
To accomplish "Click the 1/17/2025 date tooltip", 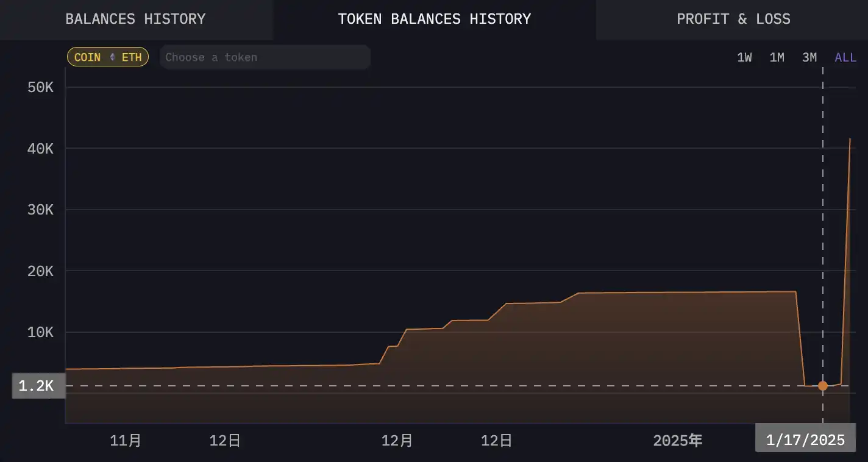I will point(805,440).
